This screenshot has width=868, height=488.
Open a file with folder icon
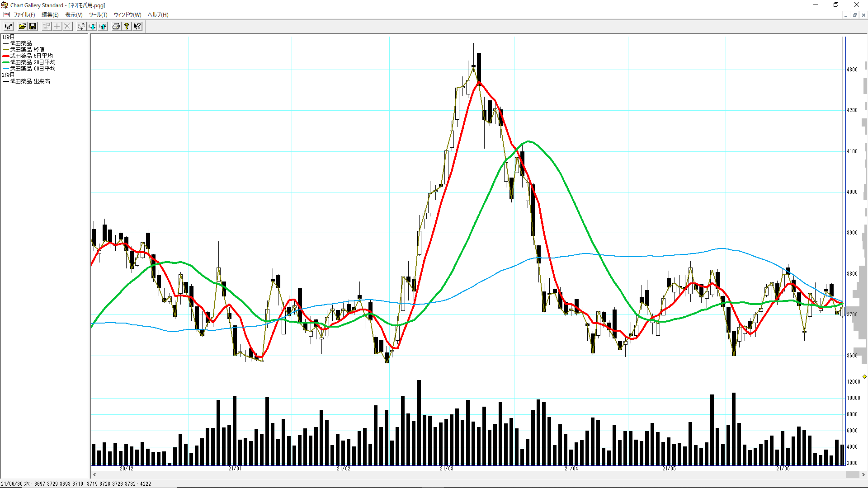(x=22, y=27)
